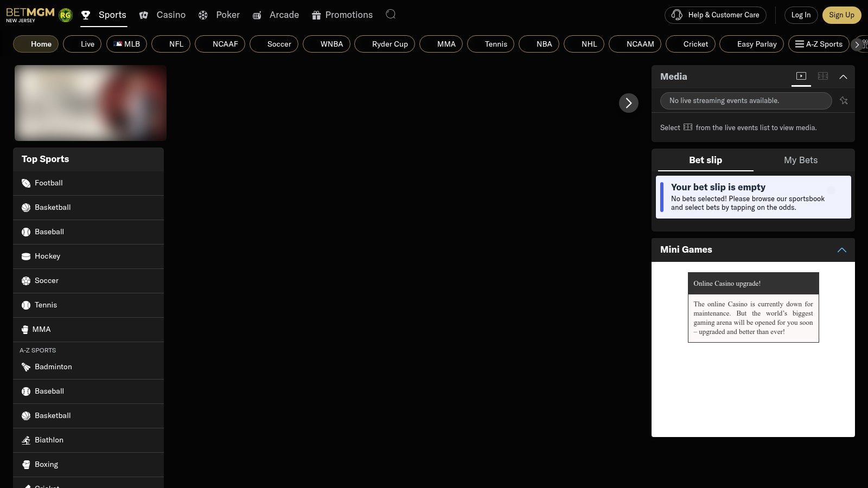868x488 pixels.
Task: Click the Hockey puck icon
Action: pos(26,256)
